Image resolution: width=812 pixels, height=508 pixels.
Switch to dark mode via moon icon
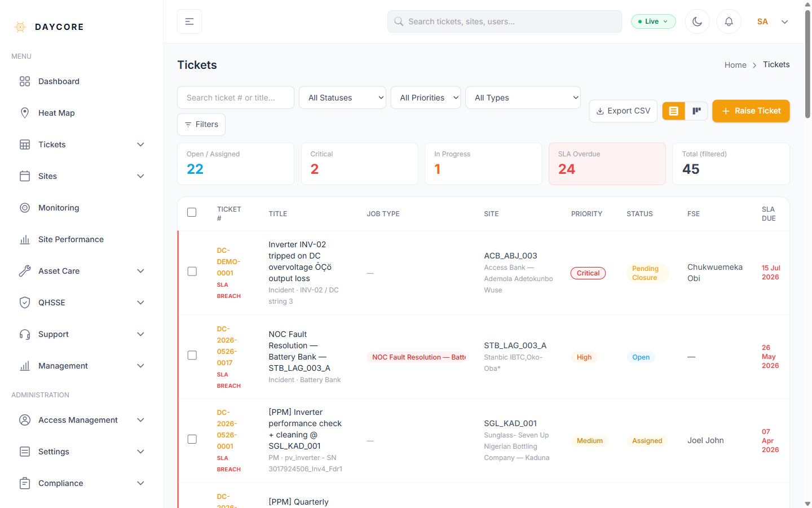(x=698, y=21)
